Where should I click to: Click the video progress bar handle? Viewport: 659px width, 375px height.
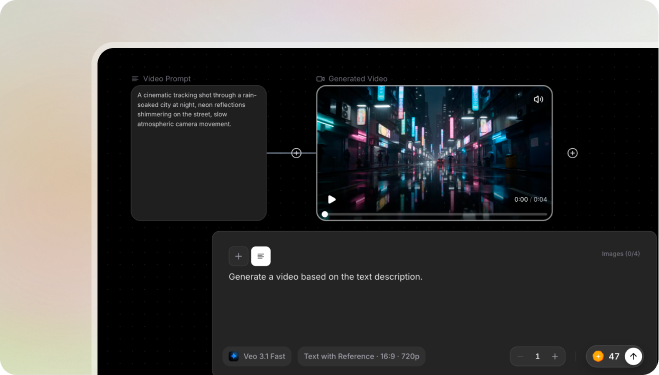325,214
